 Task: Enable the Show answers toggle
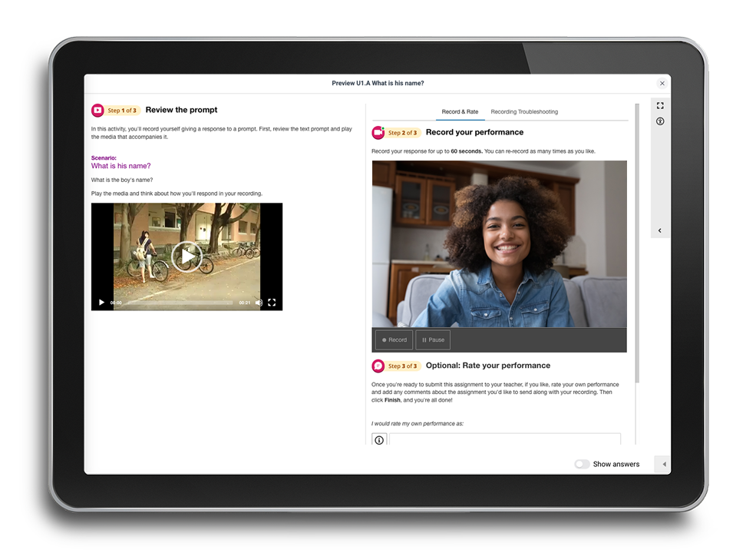[x=582, y=464]
